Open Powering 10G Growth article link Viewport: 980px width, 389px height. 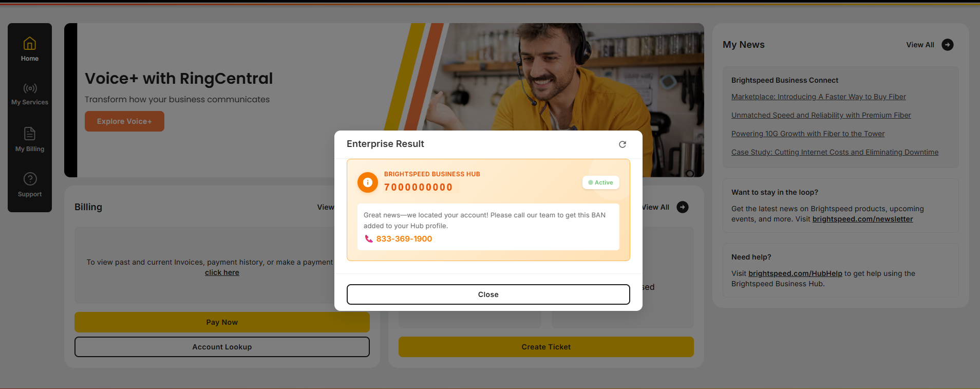(x=808, y=134)
